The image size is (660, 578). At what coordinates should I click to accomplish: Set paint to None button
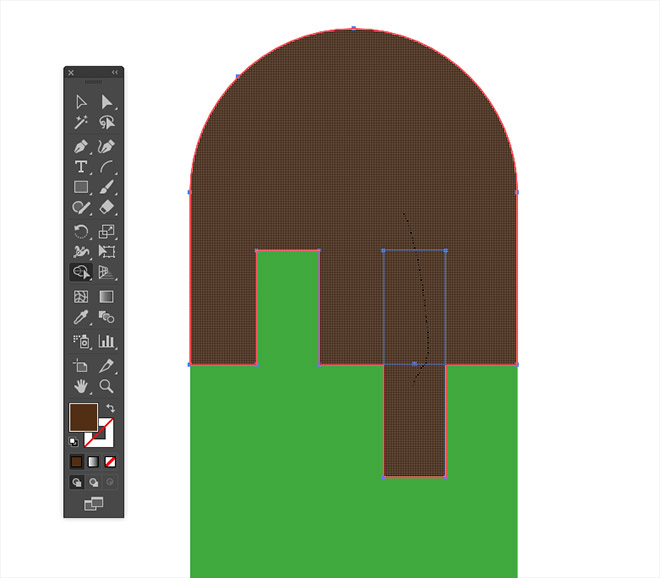[x=110, y=462]
